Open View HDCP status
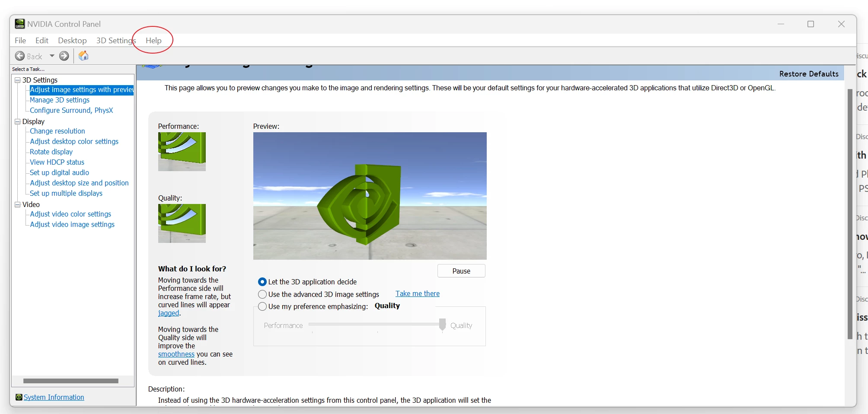This screenshot has height=414, width=868. point(57,162)
